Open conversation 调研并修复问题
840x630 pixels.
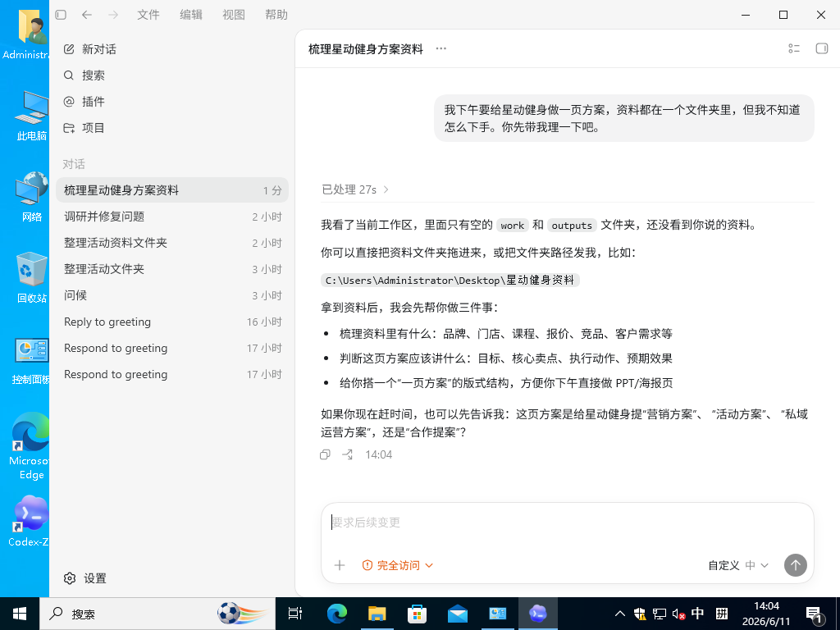(172, 217)
